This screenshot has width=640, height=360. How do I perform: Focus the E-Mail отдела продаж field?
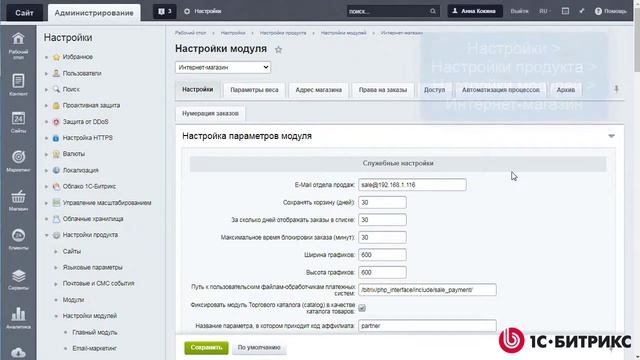point(412,185)
